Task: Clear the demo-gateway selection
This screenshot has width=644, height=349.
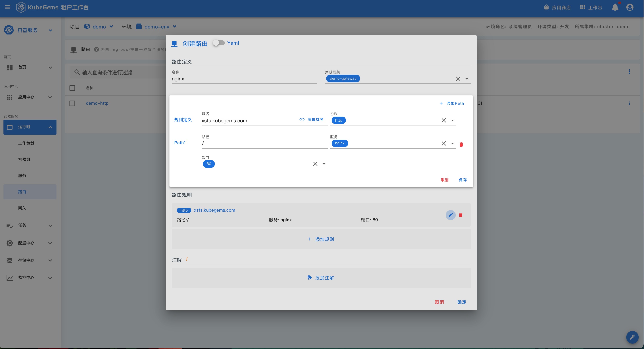Action: click(458, 79)
